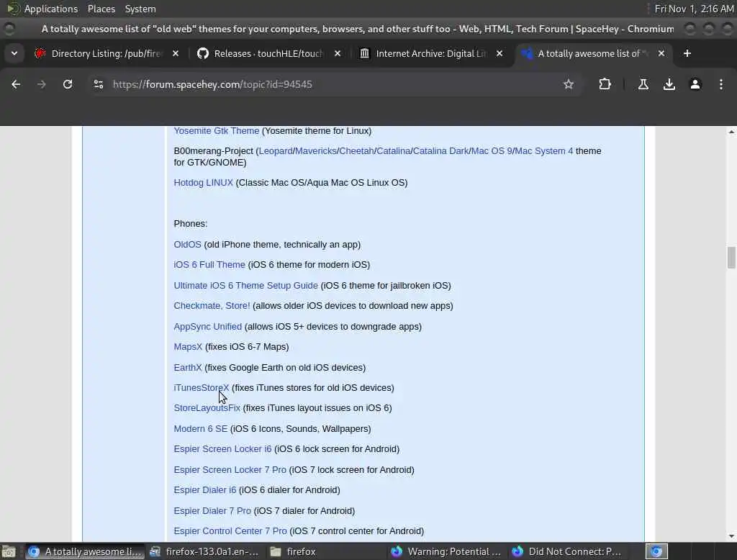Image resolution: width=737 pixels, height=560 pixels.
Task: Close the Releases touchHLE tab
Action: tap(337, 53)
